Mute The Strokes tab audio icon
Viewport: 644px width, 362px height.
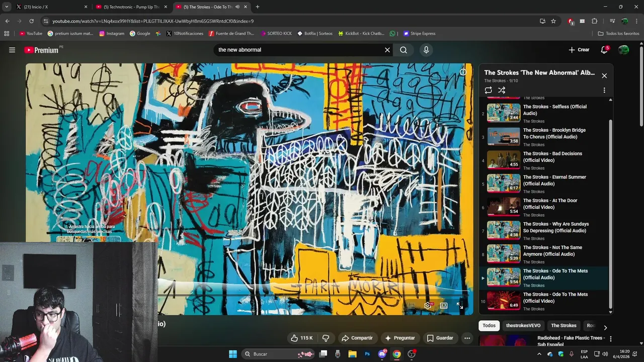237,7
